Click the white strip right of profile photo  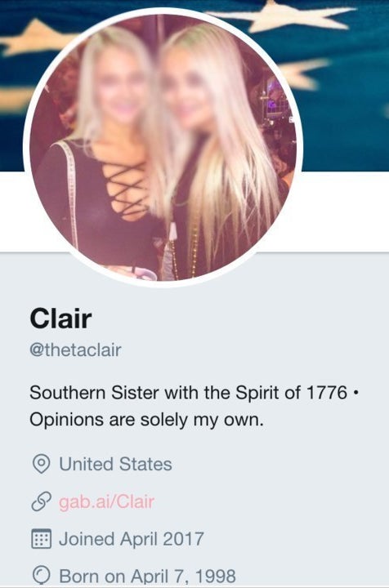[x=345, y=212]
